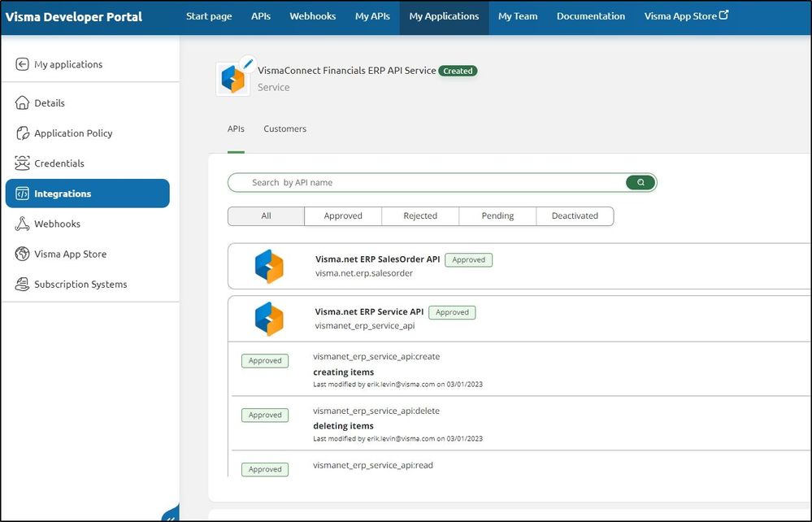This screenshot has width=812, height=522.
Task: Click visma.net.erp.salesorder identifier text
Action: click(364, 273)
